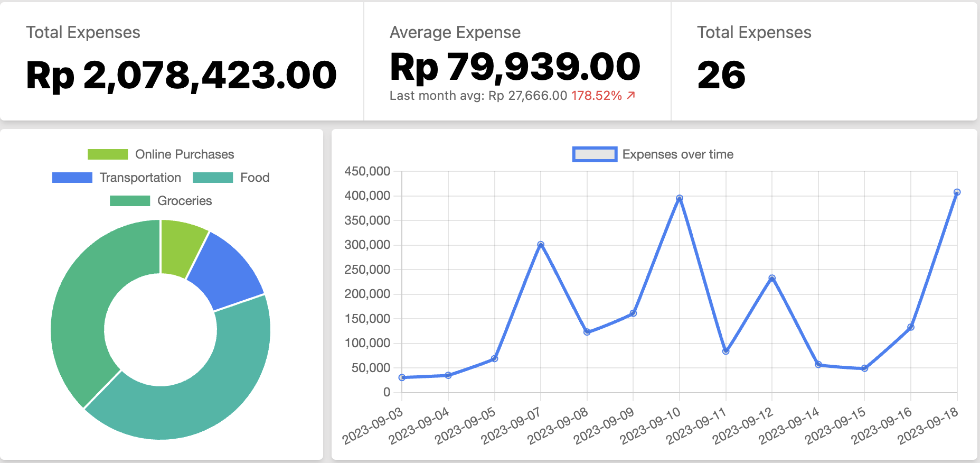Toggle the Online Purchases legend item
The height and width of the screenshot is (463, 980).
click(161, 154)
